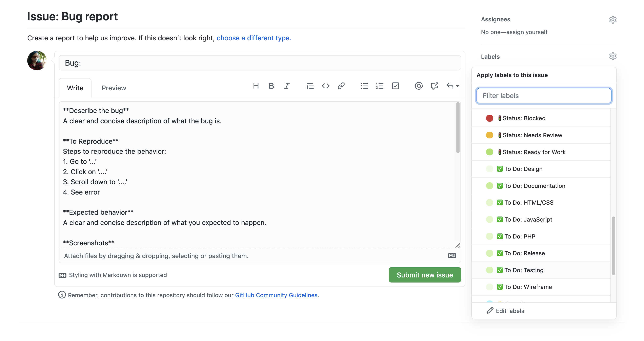
Task: Click red swatch of Status: Blocked
Action: click(x=489, y=118)
